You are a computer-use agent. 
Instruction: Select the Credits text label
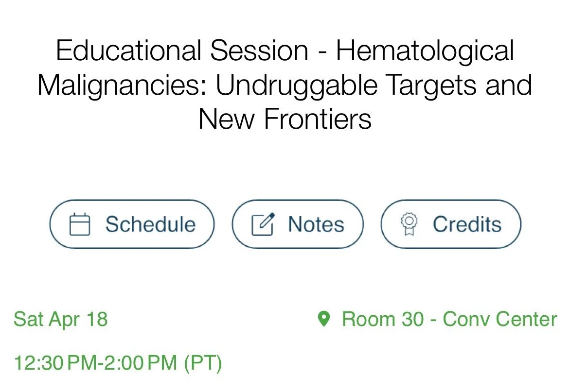(x=467, y=224)
